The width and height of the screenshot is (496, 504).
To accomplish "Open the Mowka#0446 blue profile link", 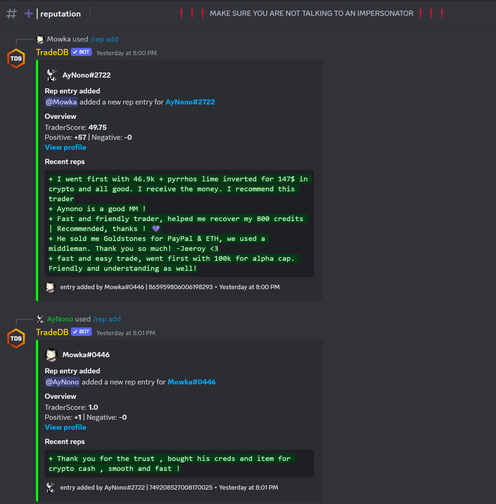I will [192, 382].
